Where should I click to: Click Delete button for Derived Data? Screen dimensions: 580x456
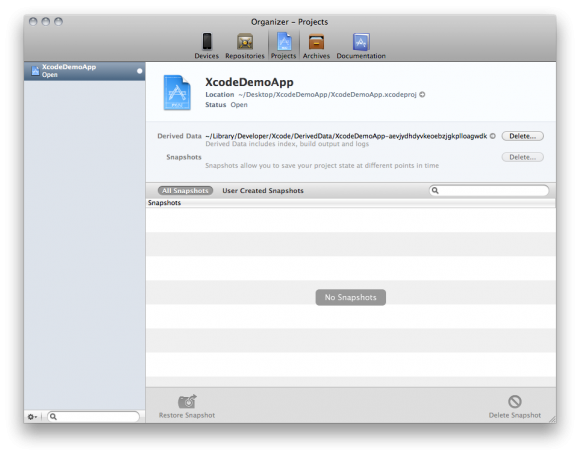(x=522, y=136)
